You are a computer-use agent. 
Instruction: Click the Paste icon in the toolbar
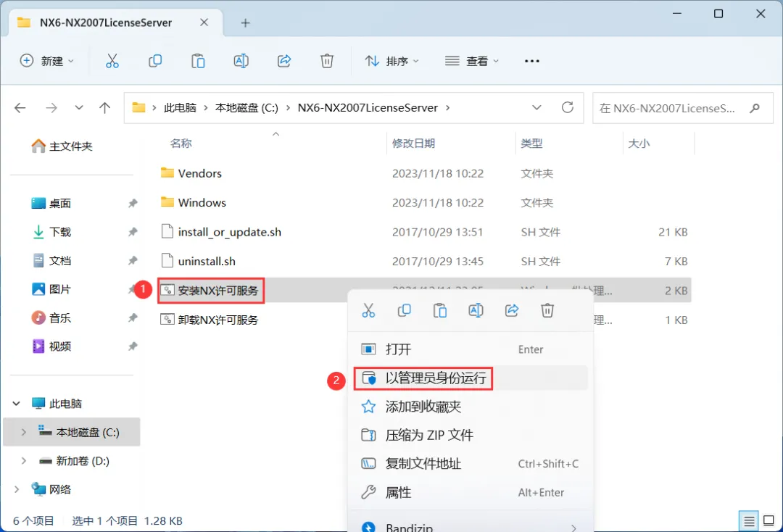point(198,61)
